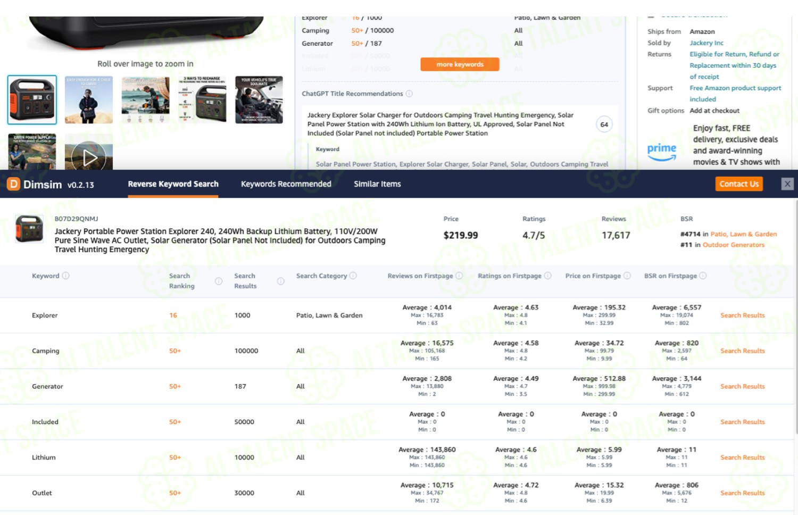The height and width of the screenshot is (532, 798).
Task: Click info icon next to Price on Firstpage
Action: [x=627, y=276]
